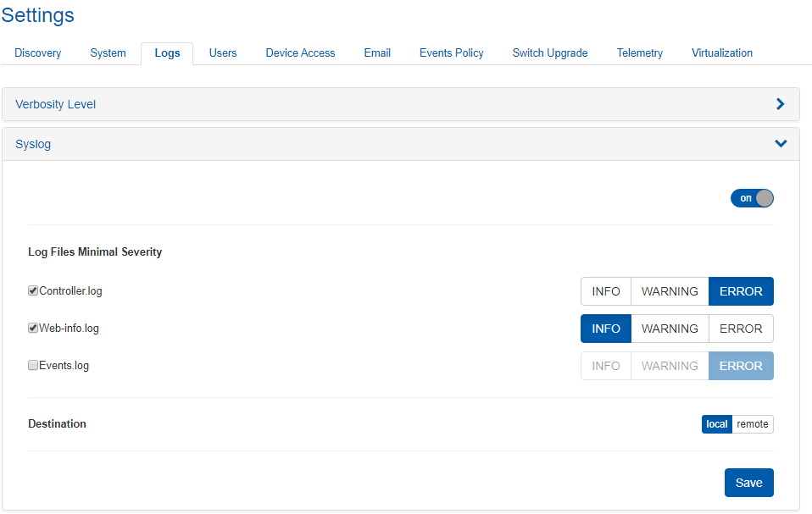
Task: Select local as the syslog Destination
Action: (716, 424)
